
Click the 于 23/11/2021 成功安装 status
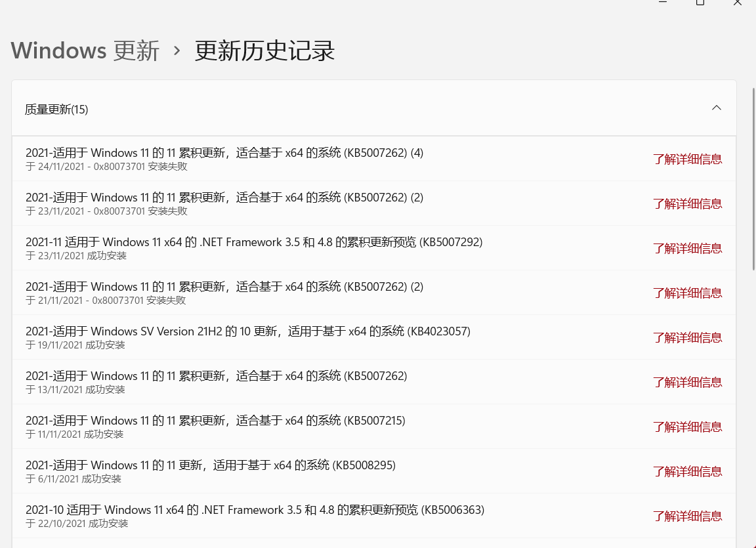click(76, 256)
